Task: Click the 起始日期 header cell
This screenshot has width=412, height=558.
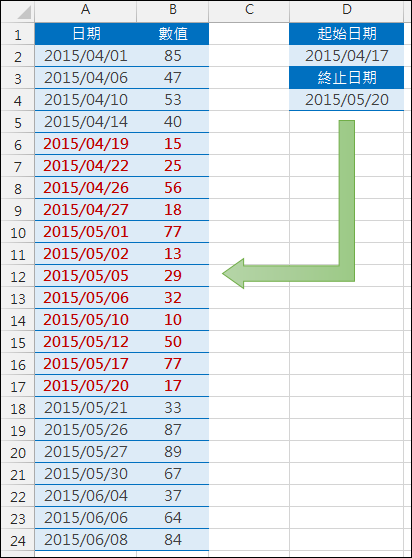Action: (x=347, y=34)
